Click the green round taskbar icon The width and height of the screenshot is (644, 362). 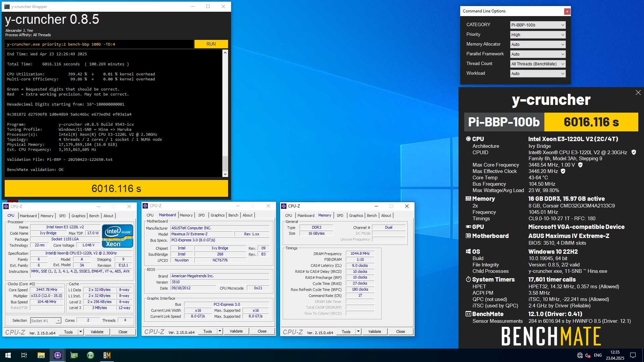(x=91, y=355)
